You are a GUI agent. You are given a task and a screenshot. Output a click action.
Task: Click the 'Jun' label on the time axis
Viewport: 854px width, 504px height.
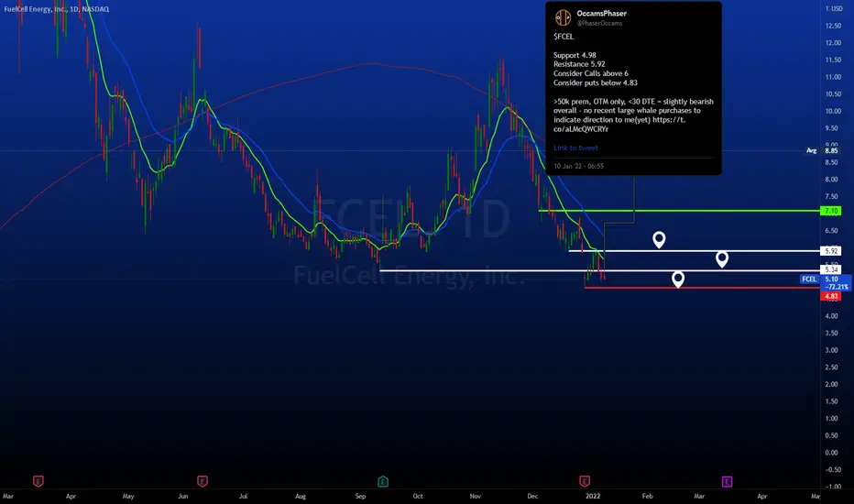point(183,497)
